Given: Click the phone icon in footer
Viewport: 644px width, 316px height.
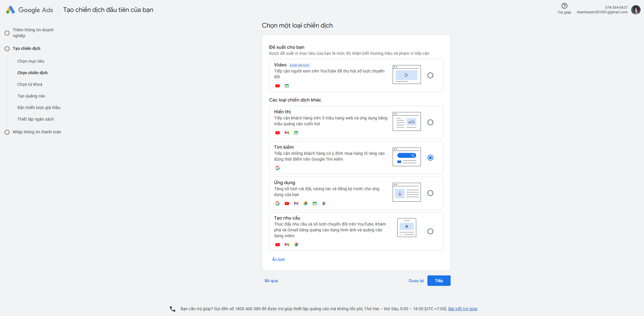Looking at the screenshot, I should pos(172,309).
